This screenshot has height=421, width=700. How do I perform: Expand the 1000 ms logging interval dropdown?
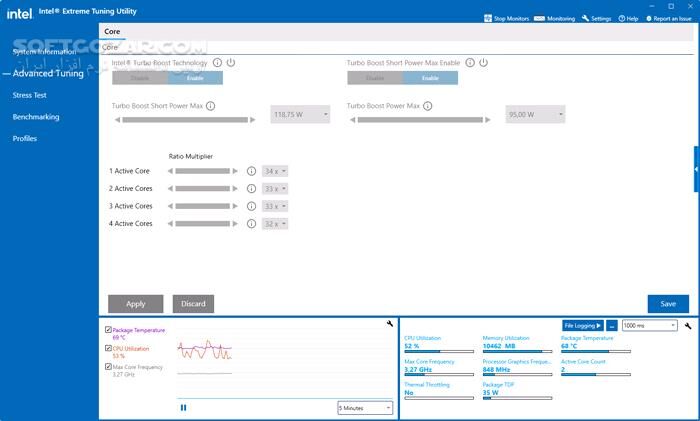[x=649, y=325]
